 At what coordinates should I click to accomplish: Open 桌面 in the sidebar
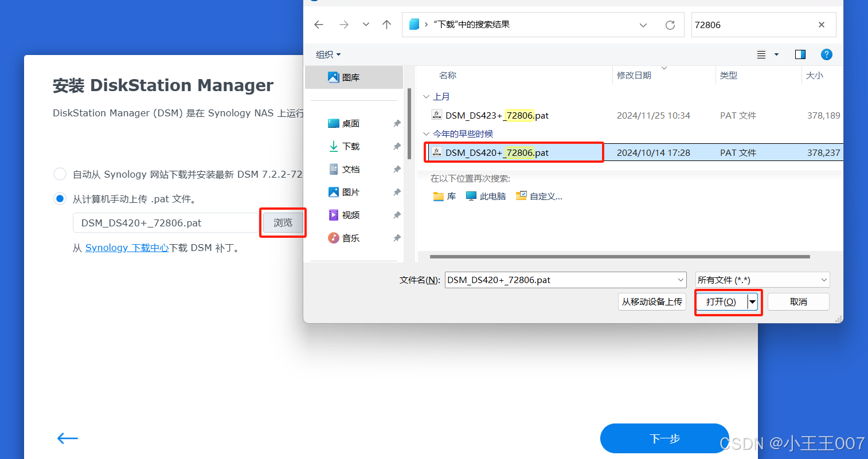click(351, 123)
